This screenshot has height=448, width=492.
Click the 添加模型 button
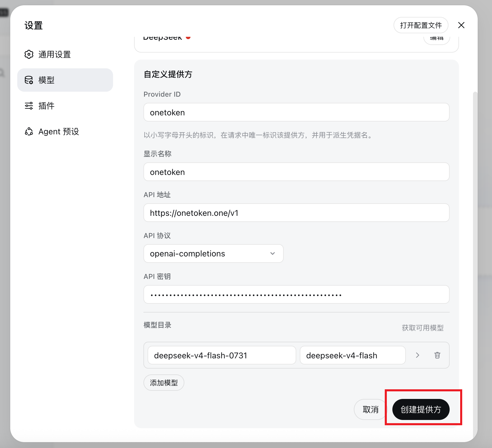164,383
